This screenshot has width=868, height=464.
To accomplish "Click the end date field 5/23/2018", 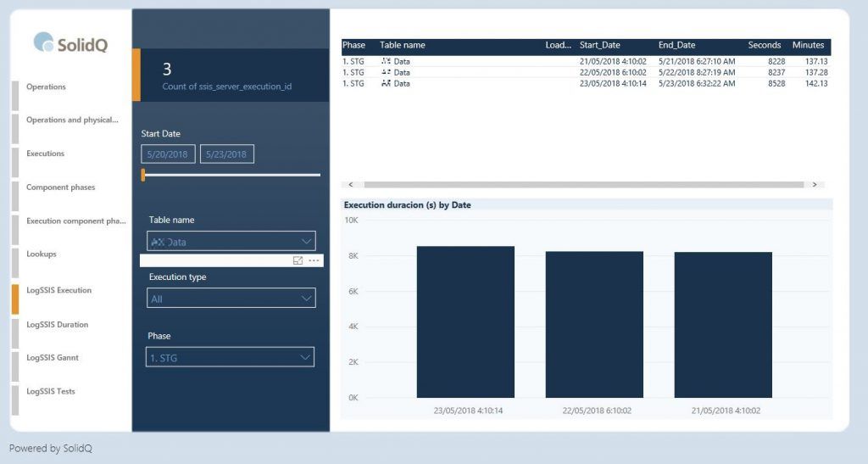I will (x=226, y=154).
